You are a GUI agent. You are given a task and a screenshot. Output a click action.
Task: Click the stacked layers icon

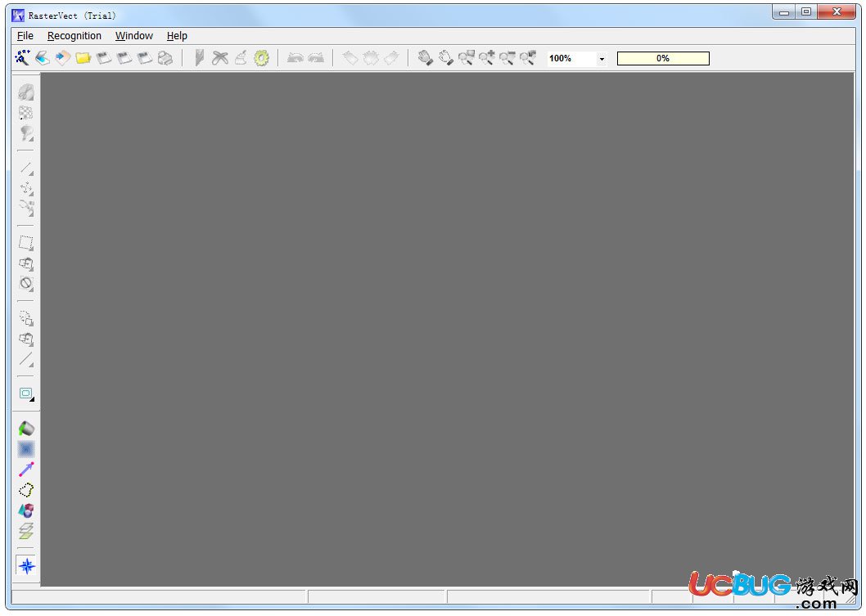click(26, 531)
